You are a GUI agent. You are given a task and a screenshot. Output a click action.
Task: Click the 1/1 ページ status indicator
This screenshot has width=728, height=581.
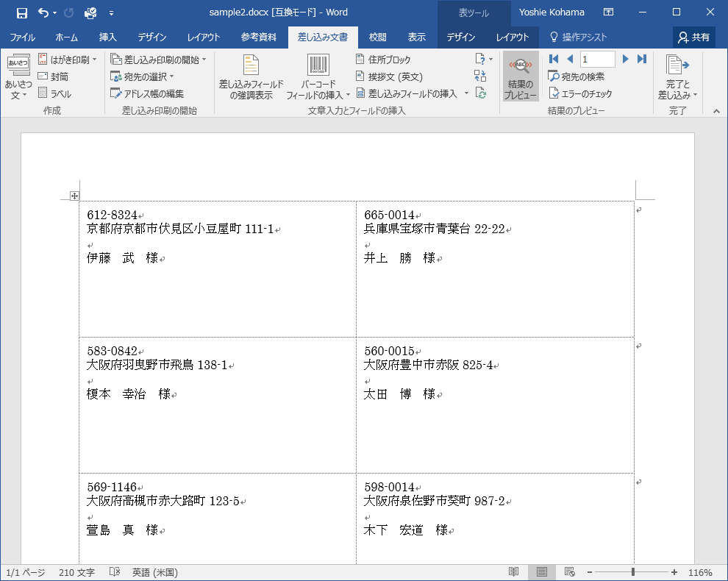(25, 572)
